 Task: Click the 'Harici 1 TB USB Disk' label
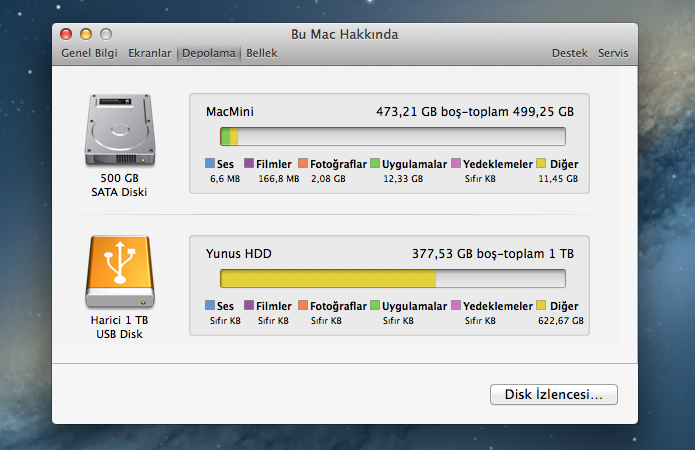click(119, 327)
